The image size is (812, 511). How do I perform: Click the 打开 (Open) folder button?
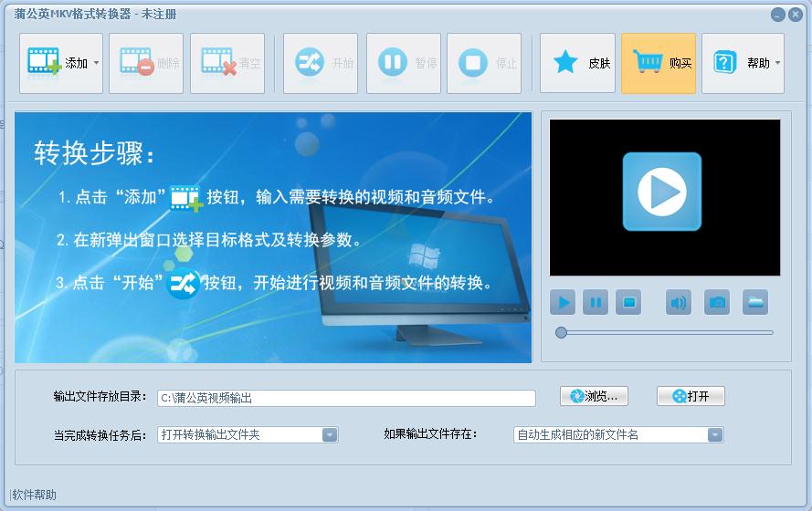pos(691,396)
